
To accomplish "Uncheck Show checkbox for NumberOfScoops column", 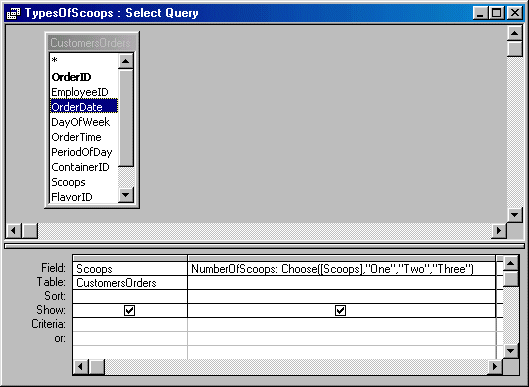I will [x=340, y=310].
